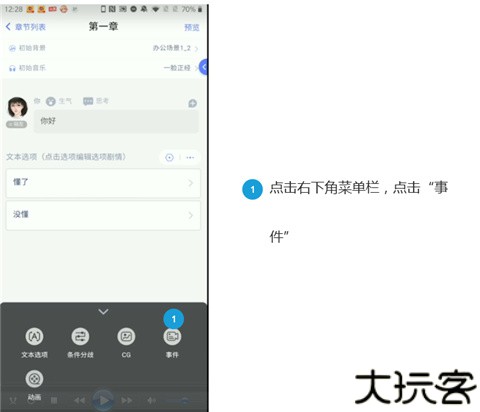This screenshot has height=412, width=480.
Task: Click the character avatar thumbnail
Action: [17, 108]
